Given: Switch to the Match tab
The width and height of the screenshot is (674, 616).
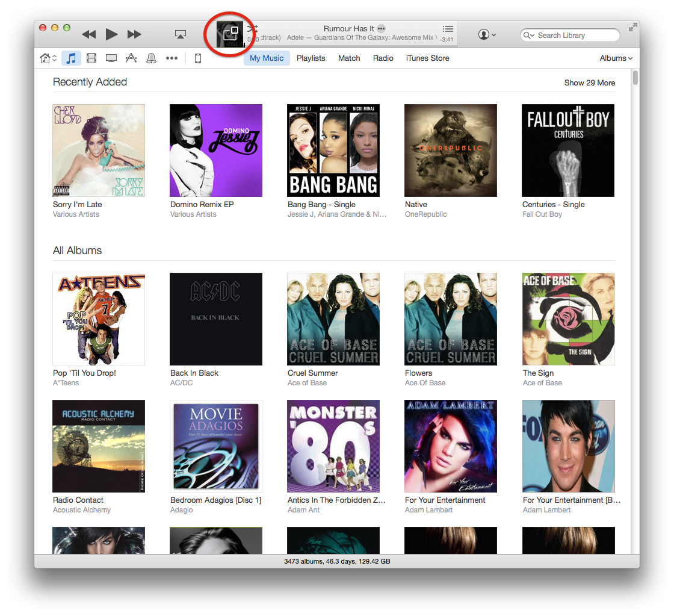Looking at the screenshot, I should (349, 58).
